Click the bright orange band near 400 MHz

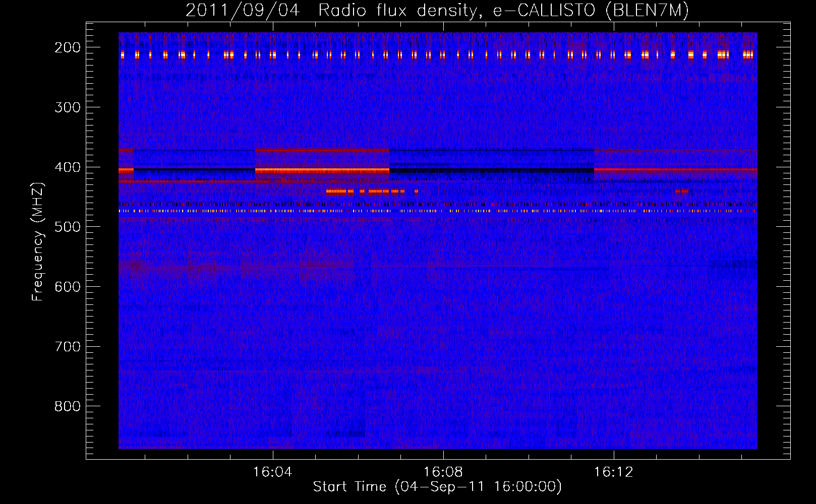pyautogui.click(x=322, y=171)
